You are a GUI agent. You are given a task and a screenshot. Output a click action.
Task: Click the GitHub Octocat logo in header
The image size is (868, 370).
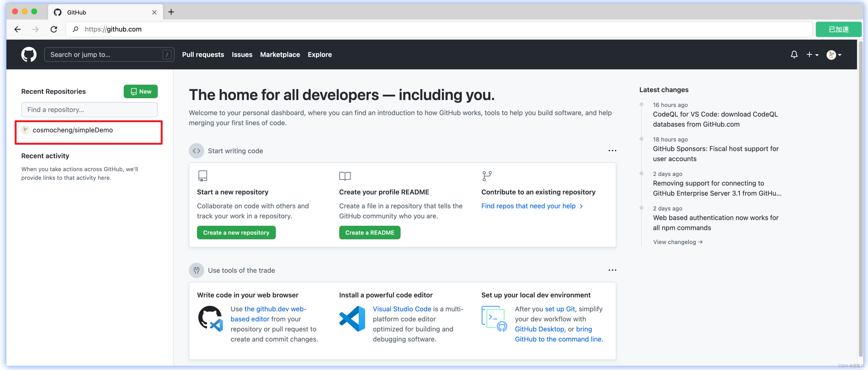(29, 55)
